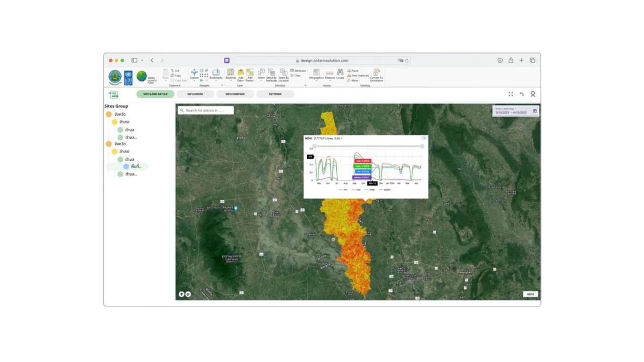Screen dimensions: 644x362
Task: Open a new Safari tab
Action: 521,61
